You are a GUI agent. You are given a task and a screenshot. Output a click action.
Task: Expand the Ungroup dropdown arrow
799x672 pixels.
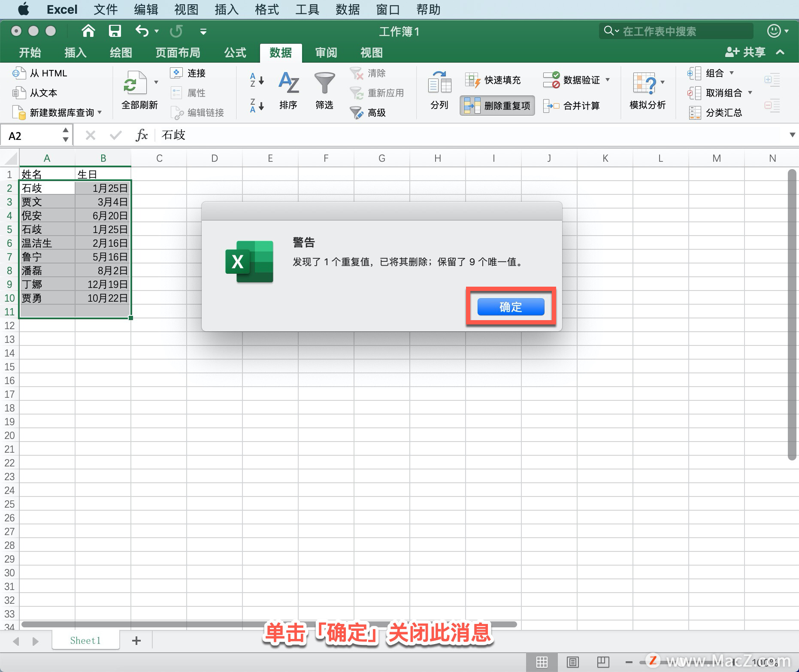point(750,93)
